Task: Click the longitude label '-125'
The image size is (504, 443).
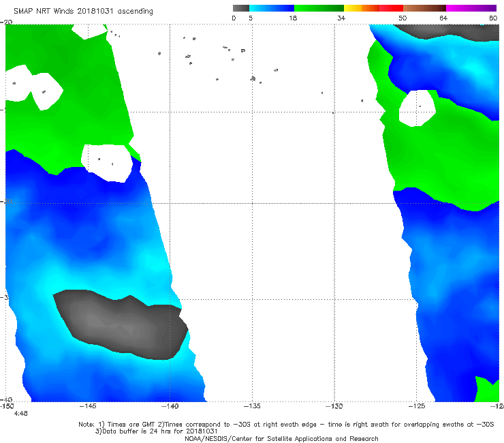Action: click(417, 406)
